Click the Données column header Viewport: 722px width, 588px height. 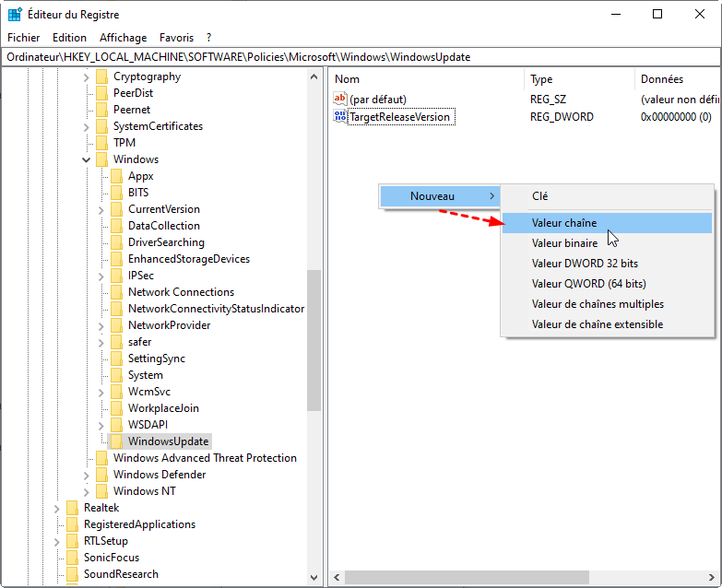click(678, 79)
